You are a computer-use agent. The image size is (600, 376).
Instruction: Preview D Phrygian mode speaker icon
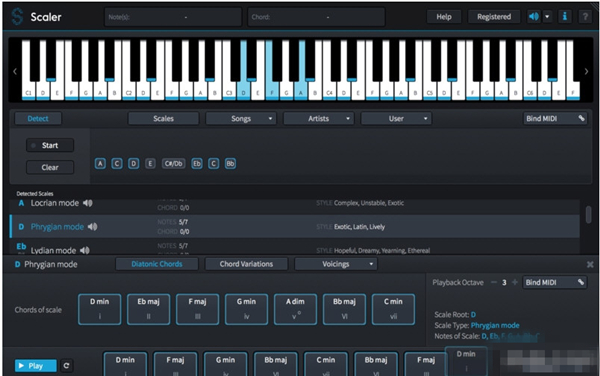(92, 227)
